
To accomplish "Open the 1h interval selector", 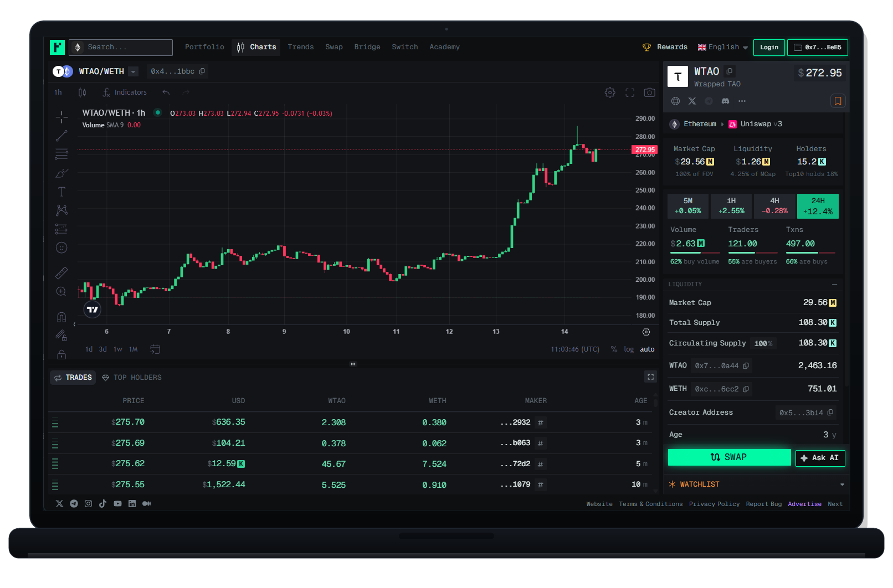I will pyautogui.click(x=58, y=92).
